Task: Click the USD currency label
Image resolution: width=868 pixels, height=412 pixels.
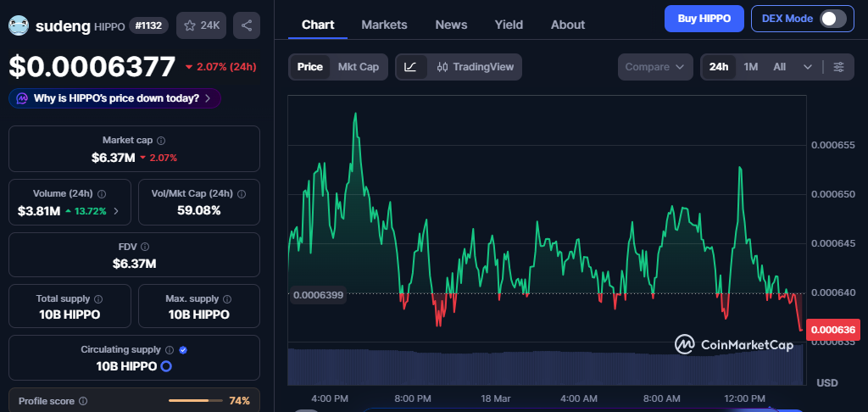Action: (x=827, y=382)
